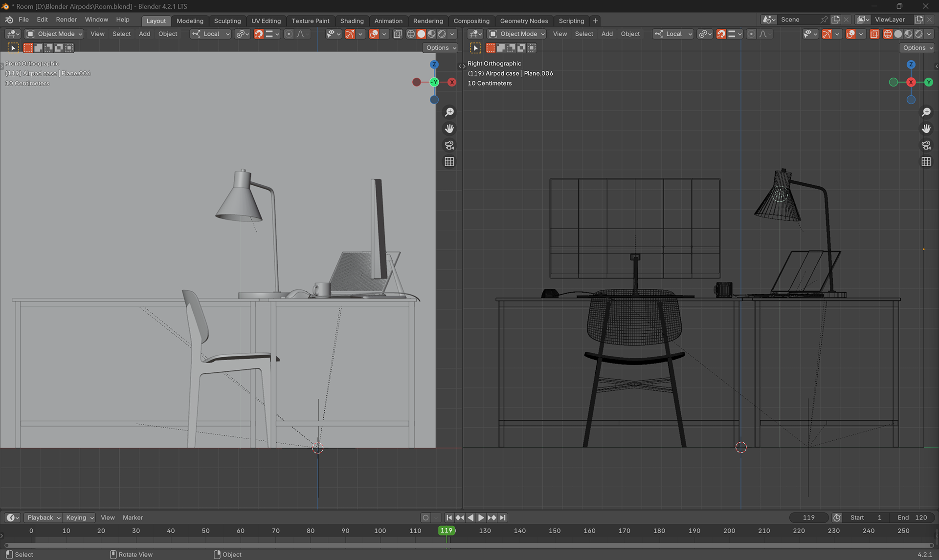Click the Blender logo menu icon
Screen dimensions: 939x560
click(9, 20)
